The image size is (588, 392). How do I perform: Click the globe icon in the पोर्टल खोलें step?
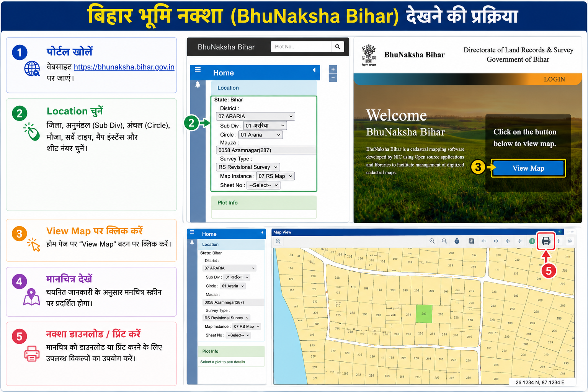point(32,69)
